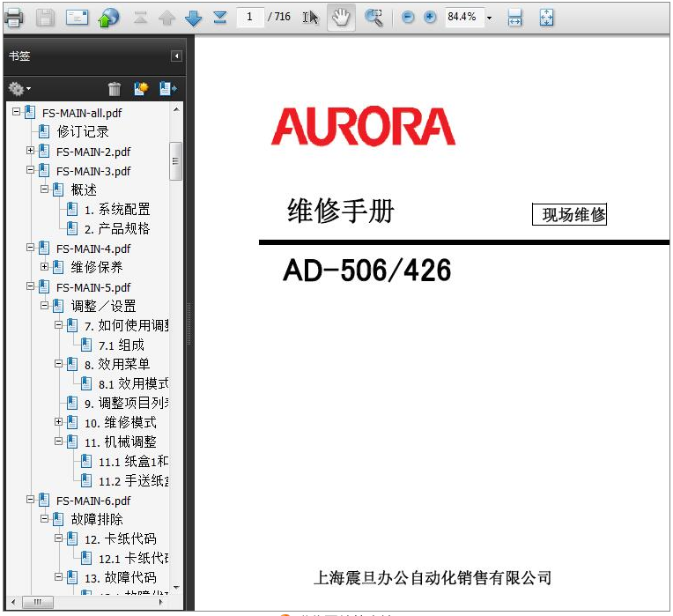Select the text selection cursor tool
The width and height of the screenshot is (673, 616).
[310, 18]
